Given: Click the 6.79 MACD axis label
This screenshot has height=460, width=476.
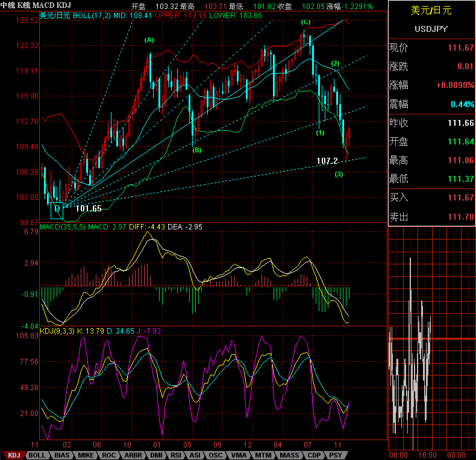Looking at the screenshot, I should point(31,232).
